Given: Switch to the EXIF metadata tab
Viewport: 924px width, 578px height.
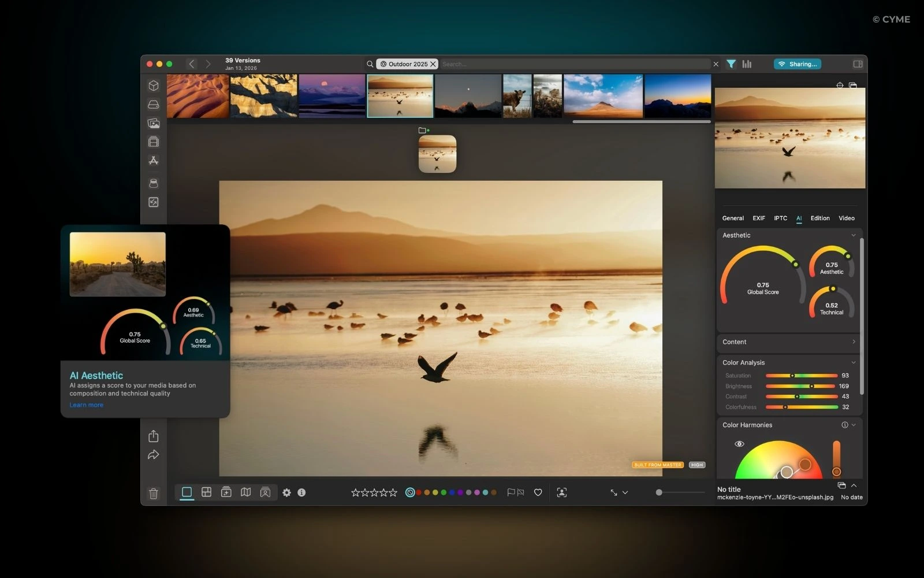Looking at the screenshot, I should (759, 218).
